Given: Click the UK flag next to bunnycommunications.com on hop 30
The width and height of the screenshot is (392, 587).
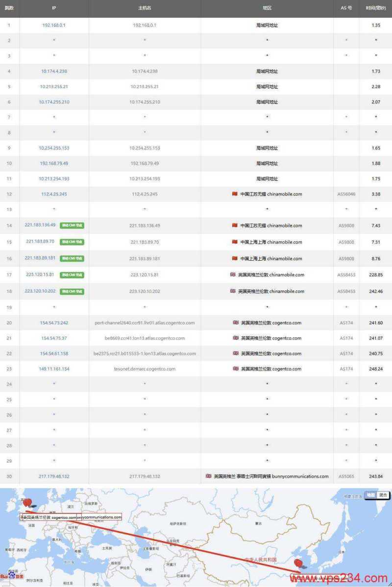Looking at the screenshot, I should (208, 476).
